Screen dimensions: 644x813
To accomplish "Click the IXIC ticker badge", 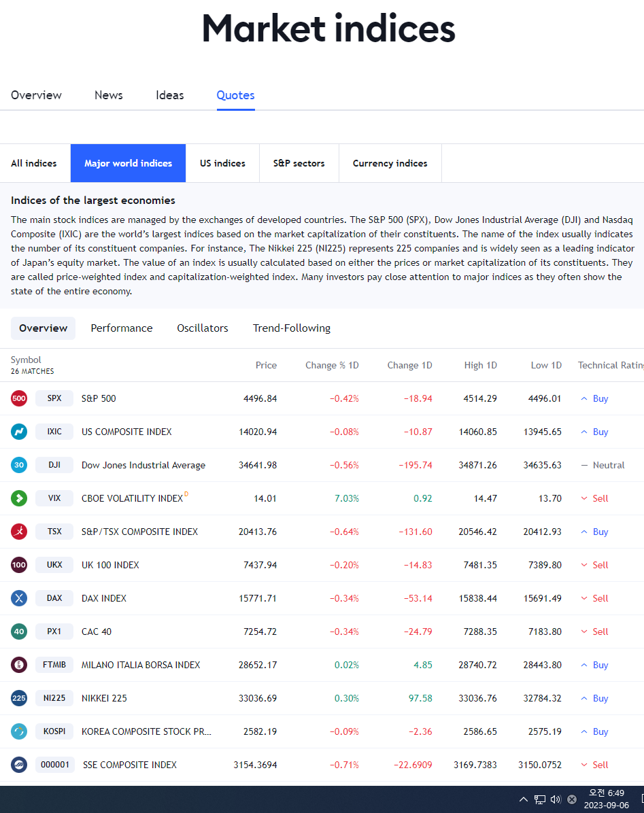I will [54, 432].
